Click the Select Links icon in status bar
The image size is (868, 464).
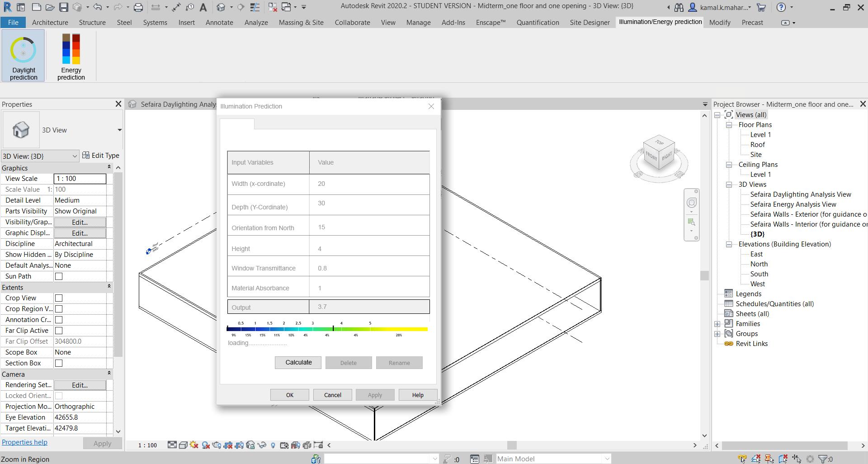pyautogui.click(x=742, y=459)
